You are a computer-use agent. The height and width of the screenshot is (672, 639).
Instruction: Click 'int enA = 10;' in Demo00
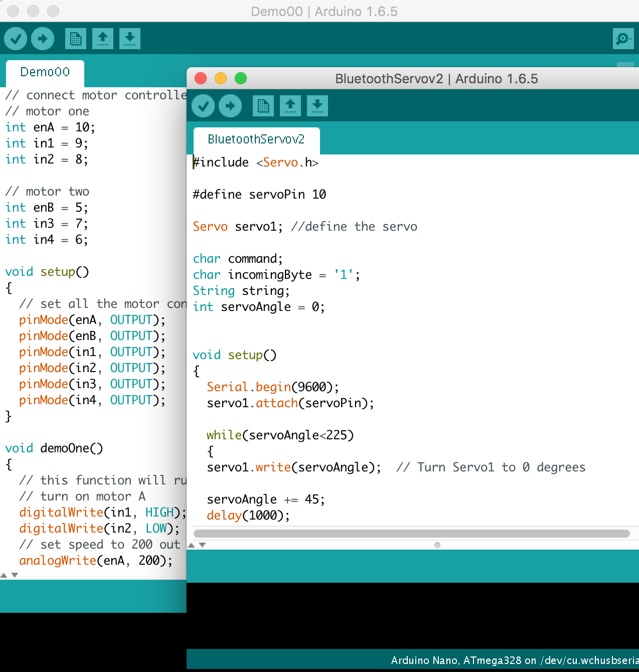(50, 127)
